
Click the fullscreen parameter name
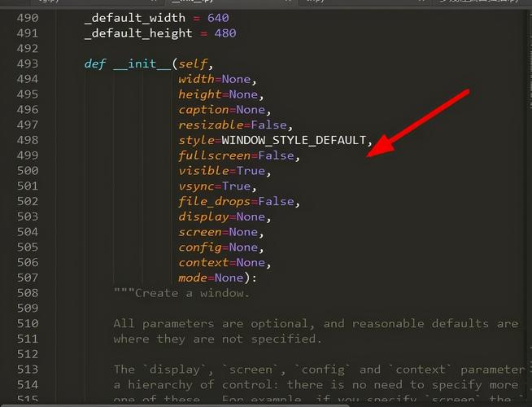(215, 155)
